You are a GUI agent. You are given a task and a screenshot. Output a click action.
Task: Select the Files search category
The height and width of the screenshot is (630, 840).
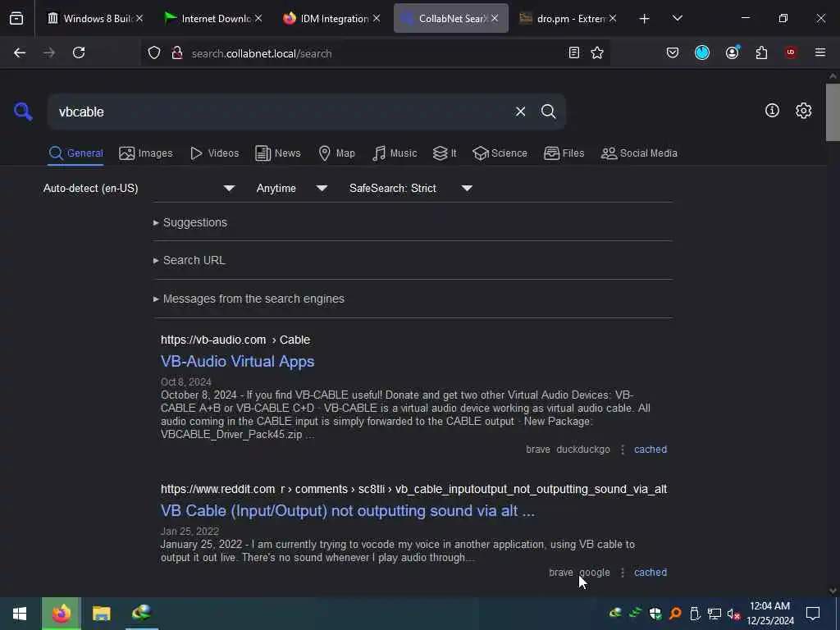(x=564, y=153)
